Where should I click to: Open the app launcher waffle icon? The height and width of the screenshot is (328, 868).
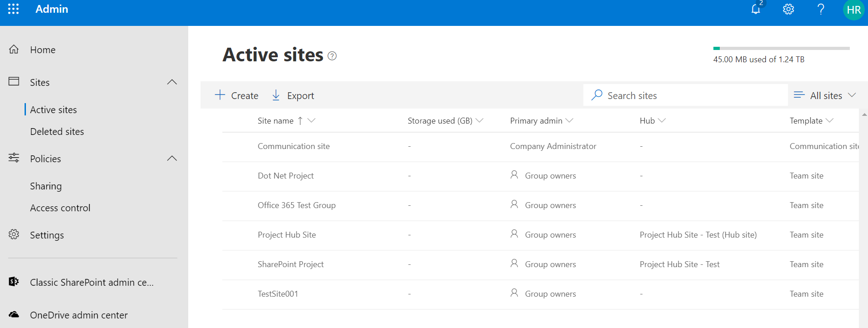point(14,9)
